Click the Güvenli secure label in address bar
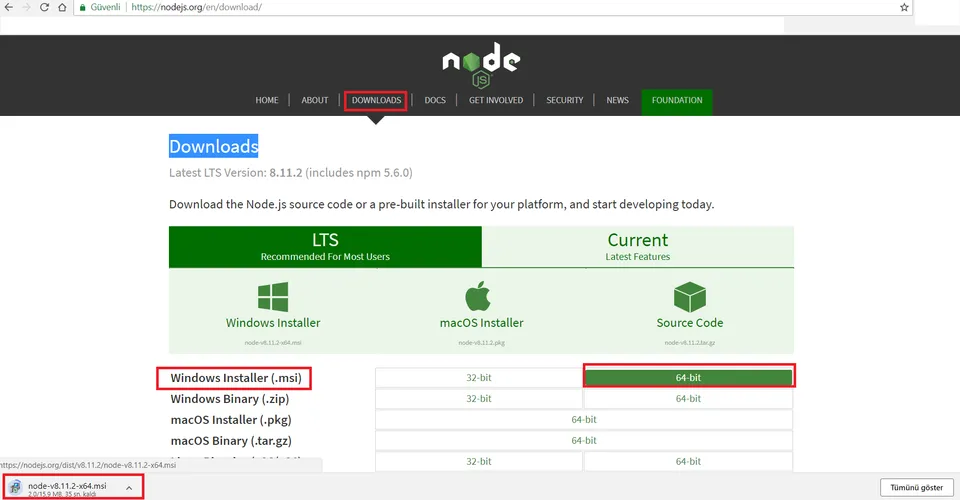Viewport: 960px width, 500px height. (x=105, y=7)
